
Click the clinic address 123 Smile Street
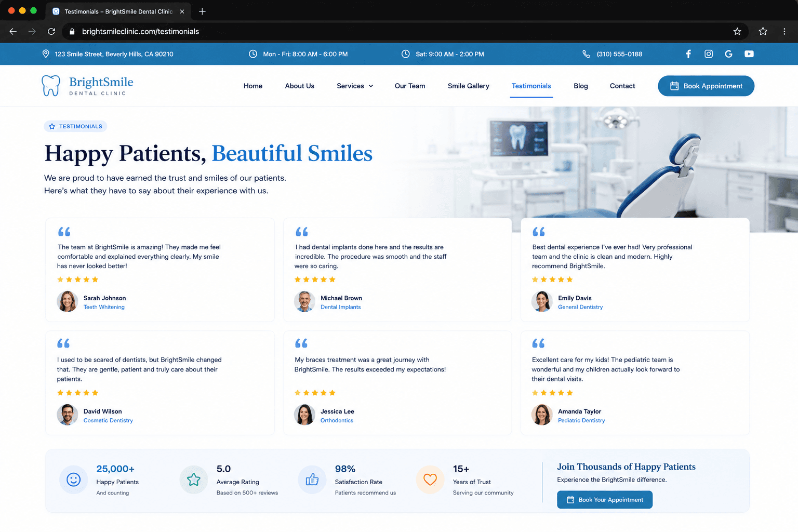[x=114, y=54]
